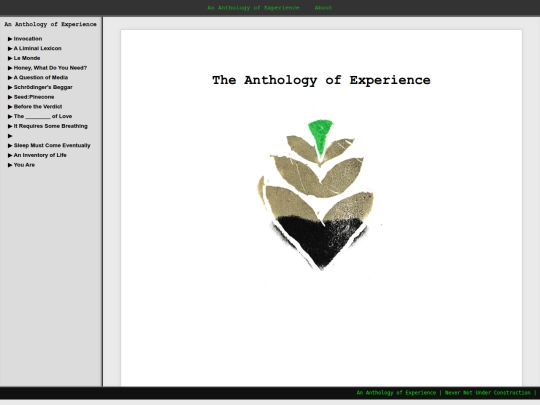Select the You Are label
Viewport: 540px width, 405px height.
click(x=24, y=165)
